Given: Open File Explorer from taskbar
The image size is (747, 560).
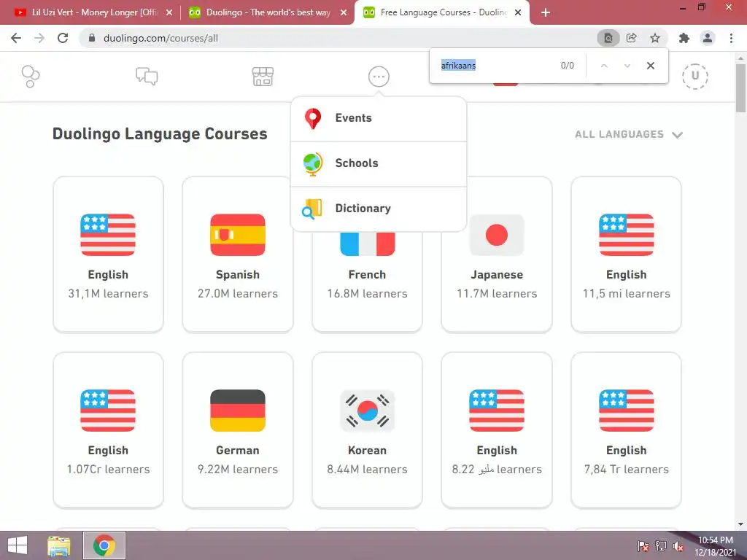Looking at the screenshot, I should click(x=58, y=545).
